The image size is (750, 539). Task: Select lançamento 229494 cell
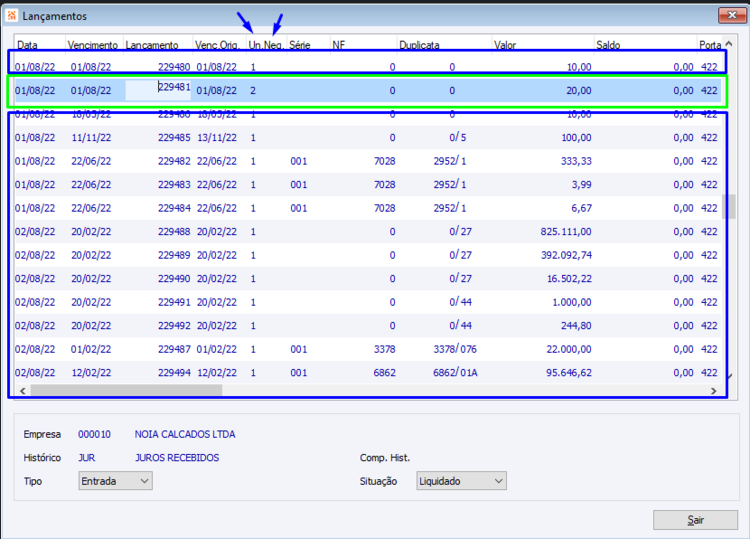click(174, 373)
